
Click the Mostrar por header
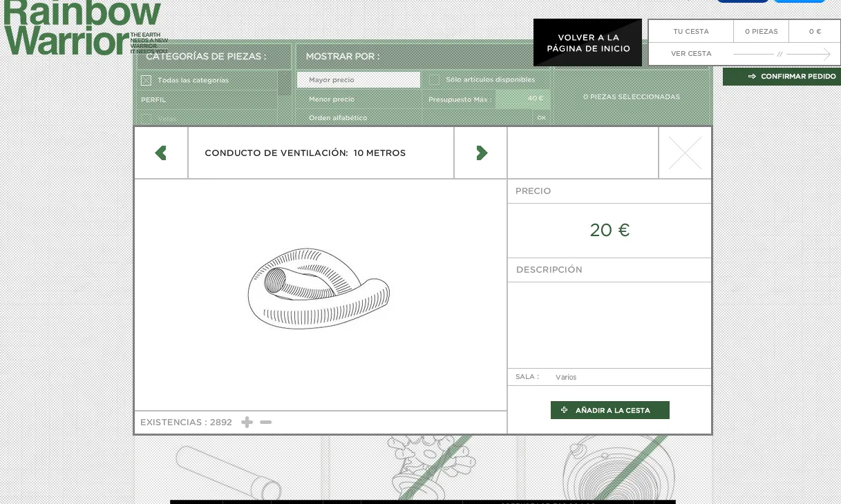(343, 57)
